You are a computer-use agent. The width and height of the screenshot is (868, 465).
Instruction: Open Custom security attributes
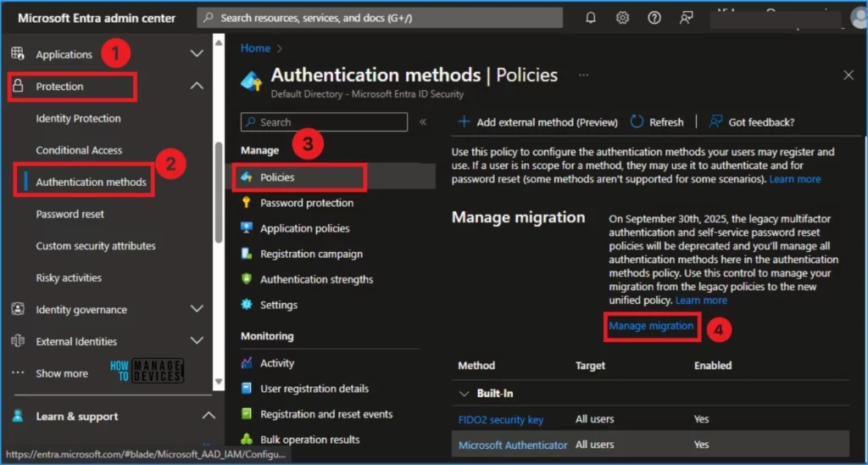(96, 245)
